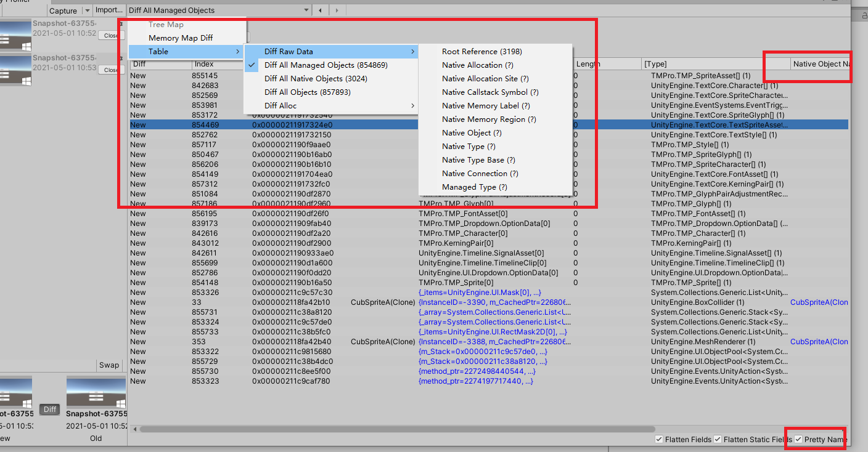Viewport: 868px width, 452px height.
Task: Select the Snapshot-63755 thumbnail at bottom
Action: click(96, 394)
